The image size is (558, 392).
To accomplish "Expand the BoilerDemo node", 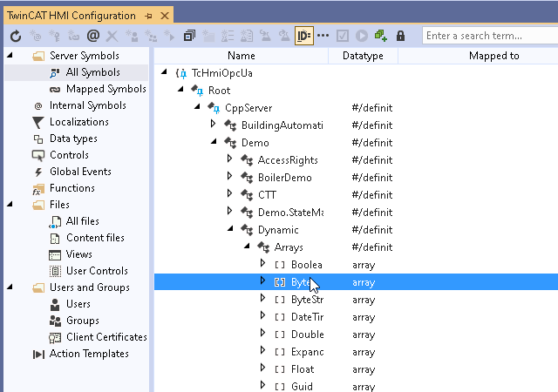I will click(229, 176).
